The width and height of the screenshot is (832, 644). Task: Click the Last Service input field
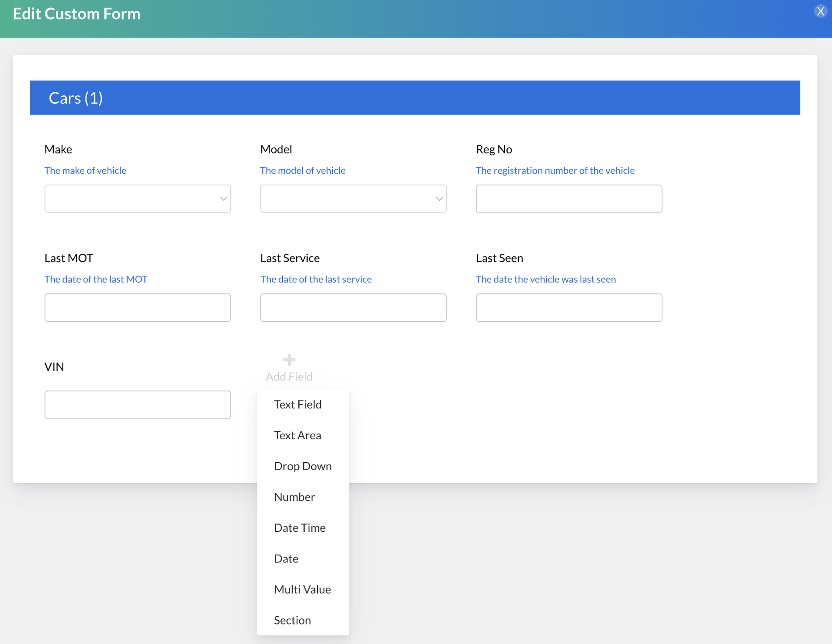coord(353,307)
